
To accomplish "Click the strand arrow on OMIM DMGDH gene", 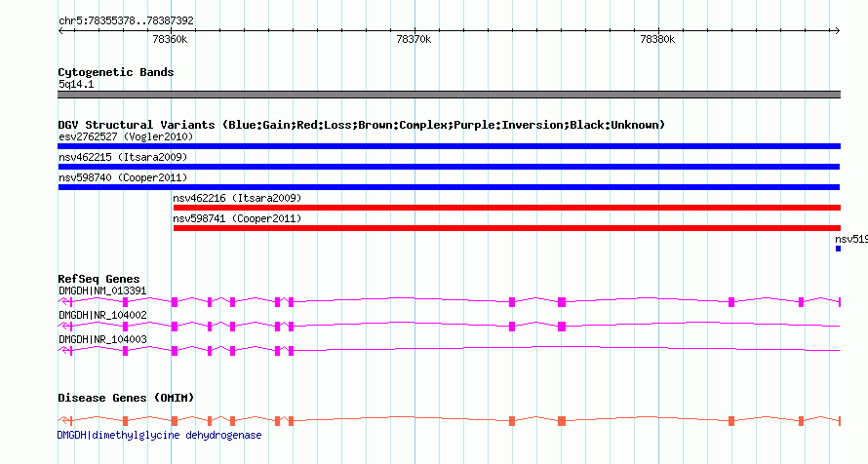I will (x=65, y=421).
